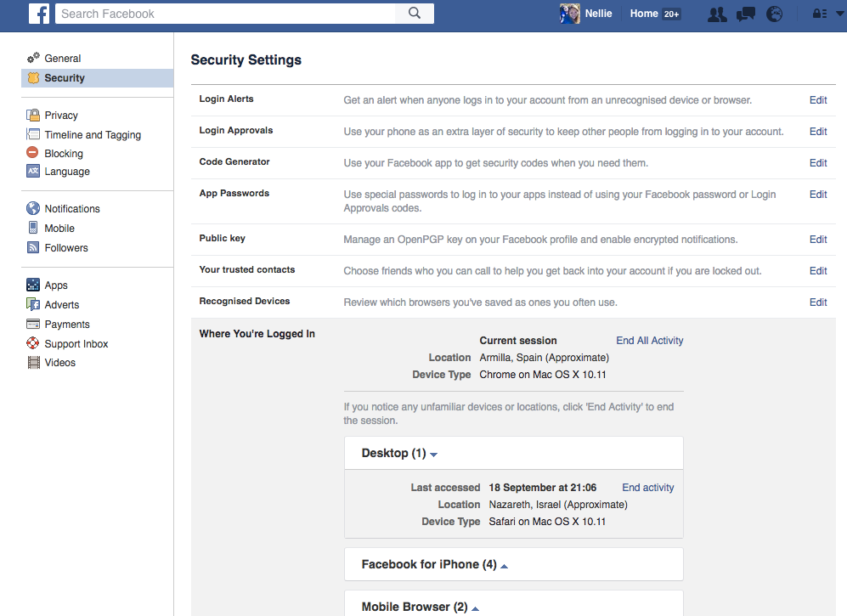Open Notifications settings page
Viewport: 847px width, 616px height.
pyautogui.click(x=72, y=208)
